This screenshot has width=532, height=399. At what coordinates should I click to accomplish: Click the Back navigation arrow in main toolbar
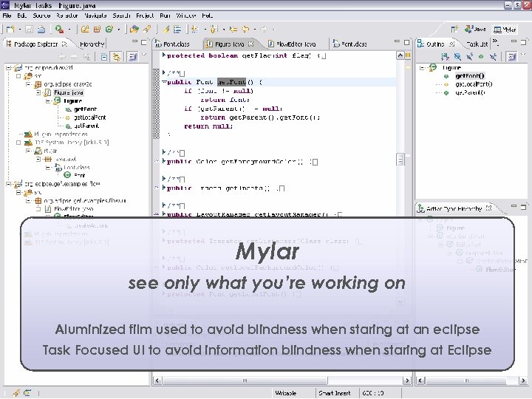245,30
